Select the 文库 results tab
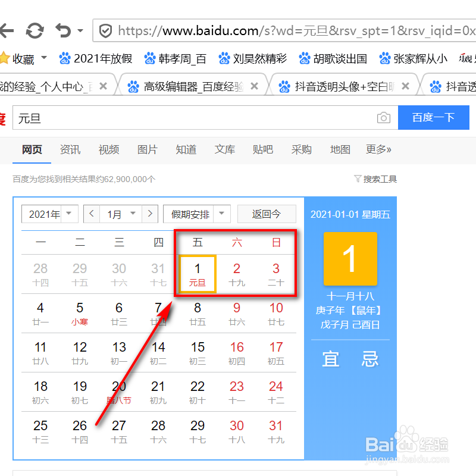The image size is (476, 476). point(225,149)
